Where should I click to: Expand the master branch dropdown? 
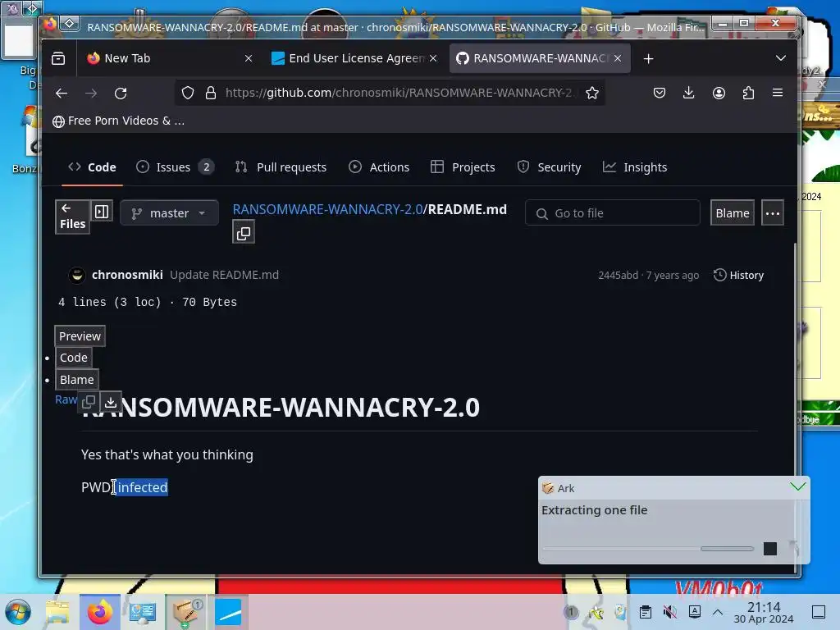click(169, 213)
